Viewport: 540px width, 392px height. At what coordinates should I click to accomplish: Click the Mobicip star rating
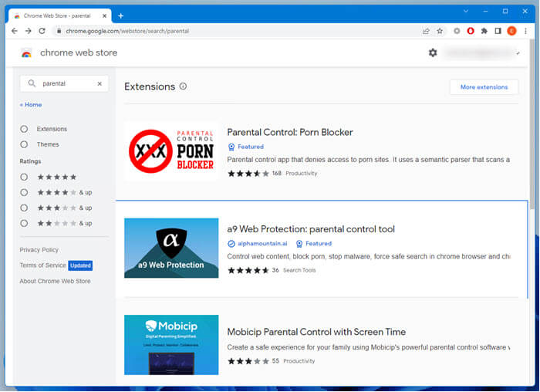pyautogui.click(x=248, y=361)
